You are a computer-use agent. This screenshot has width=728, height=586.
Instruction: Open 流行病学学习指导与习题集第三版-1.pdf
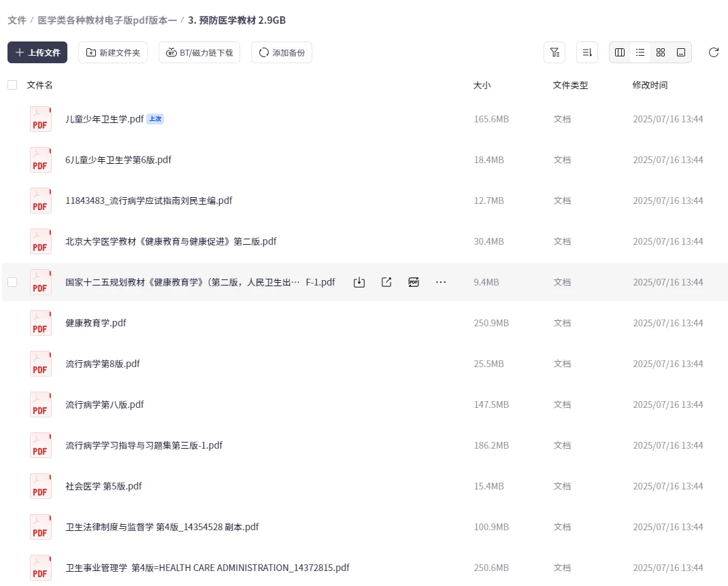[144, 445]
